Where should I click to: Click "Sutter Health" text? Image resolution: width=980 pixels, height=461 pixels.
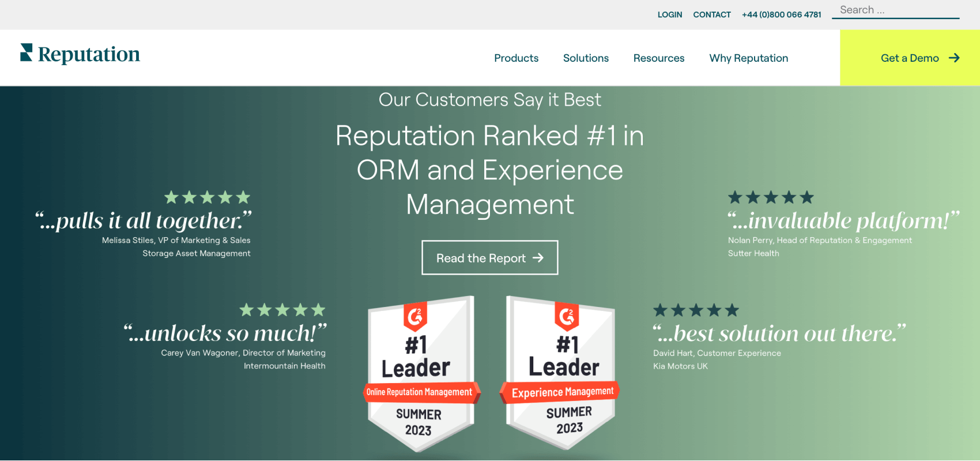pyautogui.click(x=753, y=253)
